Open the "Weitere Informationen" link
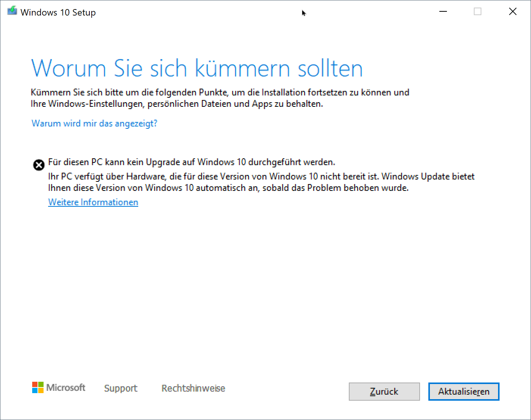 point(93,202)
